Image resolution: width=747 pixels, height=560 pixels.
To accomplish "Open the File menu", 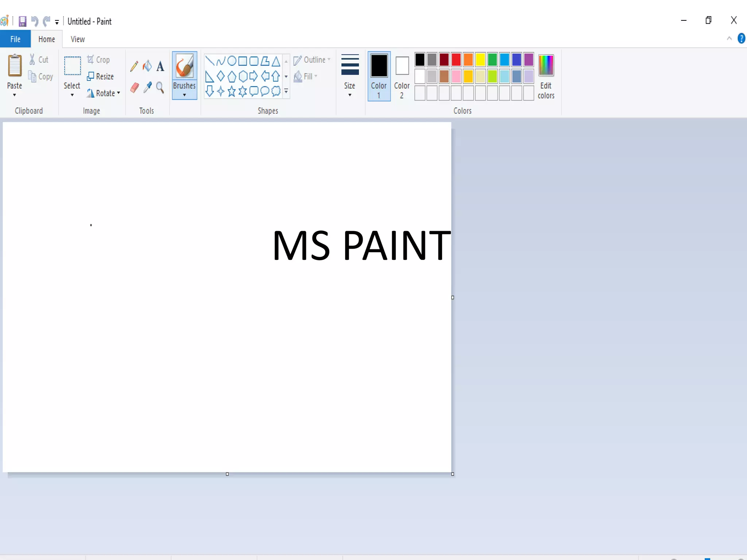I will coord(15,39).
